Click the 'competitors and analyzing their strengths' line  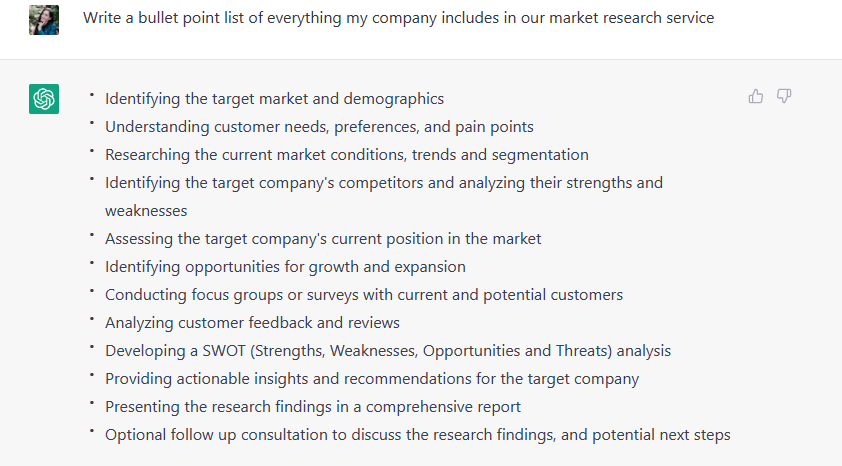(383, 183)
